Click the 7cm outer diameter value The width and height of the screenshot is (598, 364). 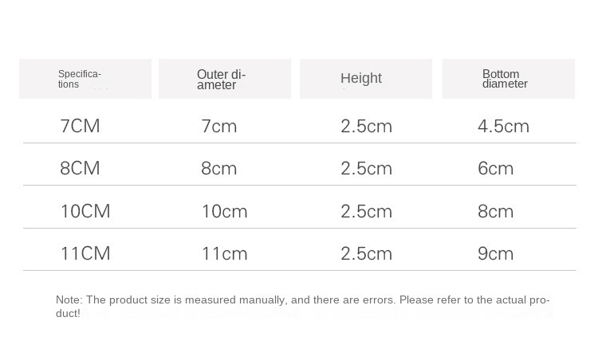click(219, 126)
